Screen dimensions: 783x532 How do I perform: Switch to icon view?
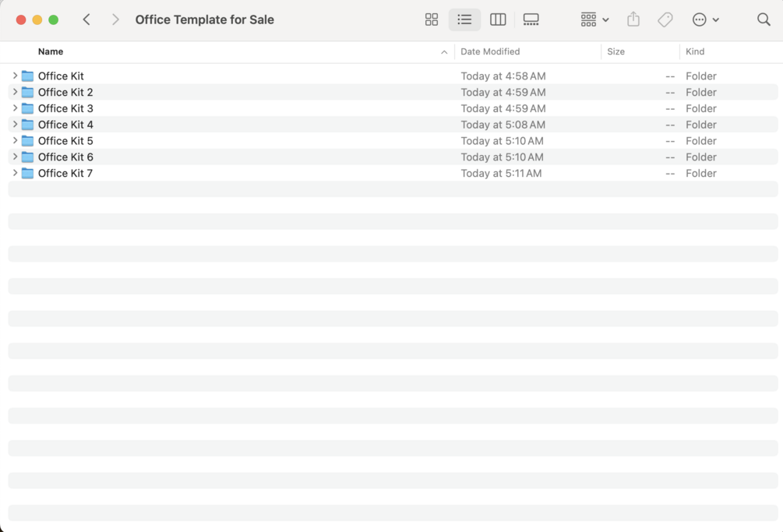tap(432, 19)
